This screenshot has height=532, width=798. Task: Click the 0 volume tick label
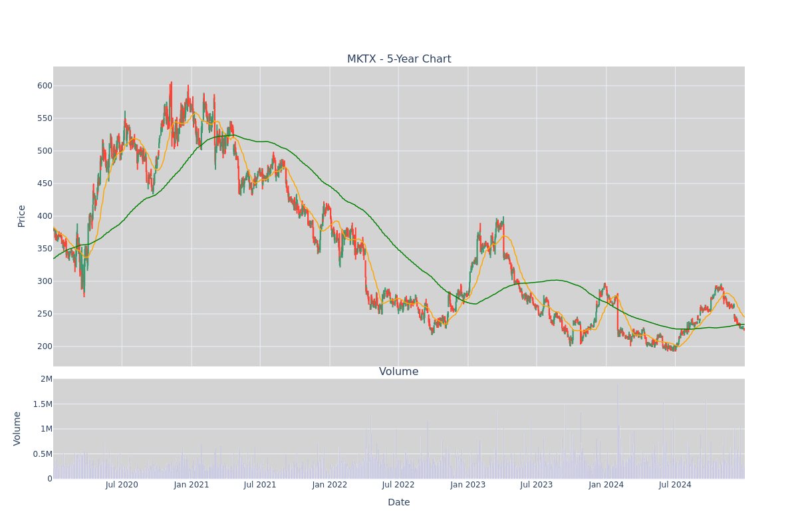pyautogui.click(x=50, y=479)
